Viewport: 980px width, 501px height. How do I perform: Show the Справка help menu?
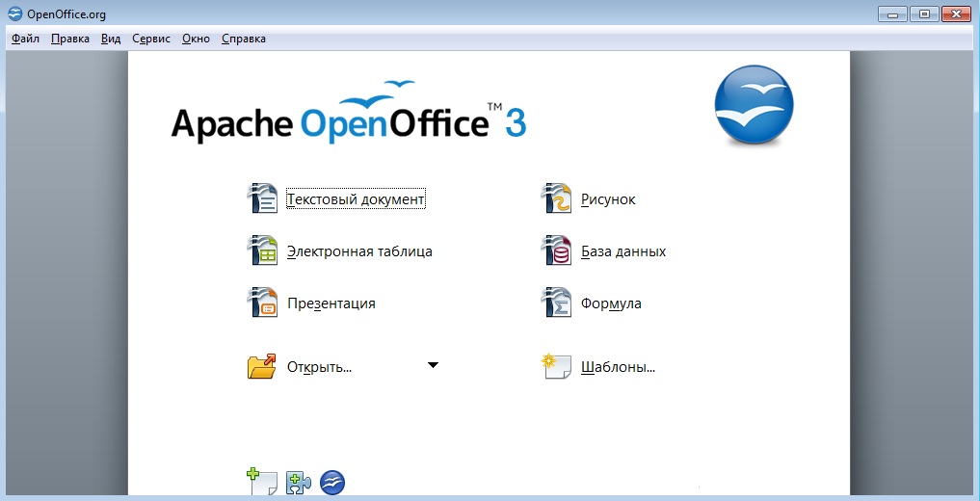(244, 39)
